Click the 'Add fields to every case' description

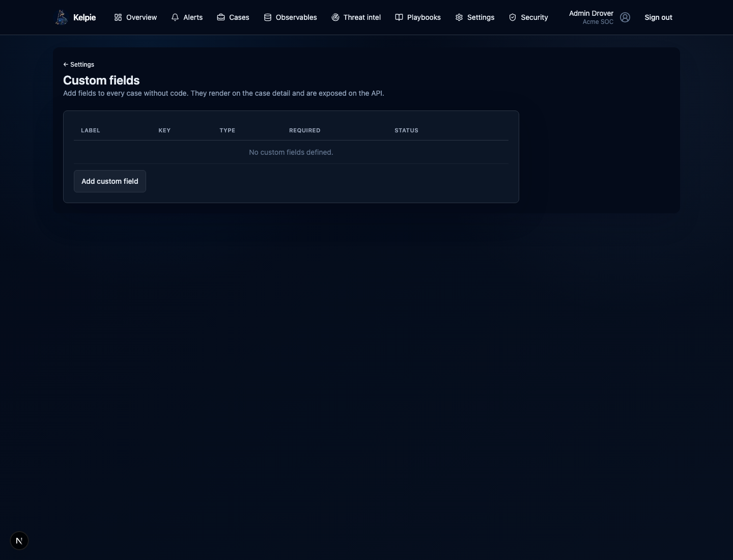[x=223, y=93]
